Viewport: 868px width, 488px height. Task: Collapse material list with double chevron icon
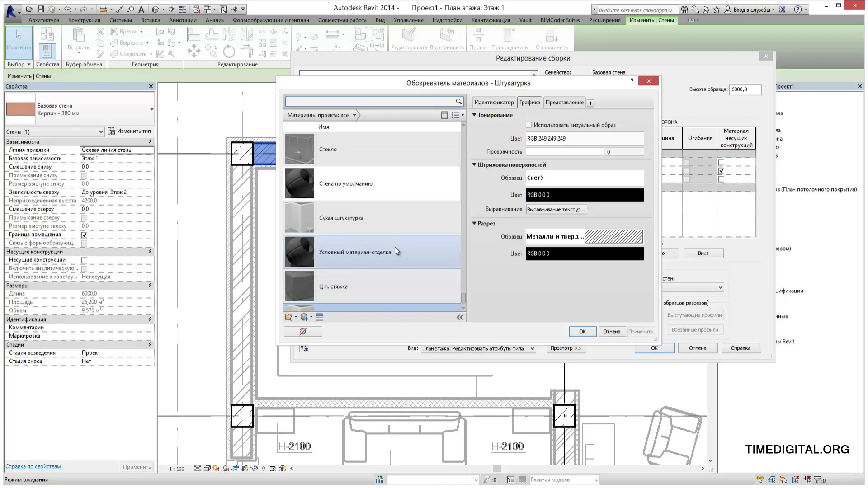pos(460,317)
